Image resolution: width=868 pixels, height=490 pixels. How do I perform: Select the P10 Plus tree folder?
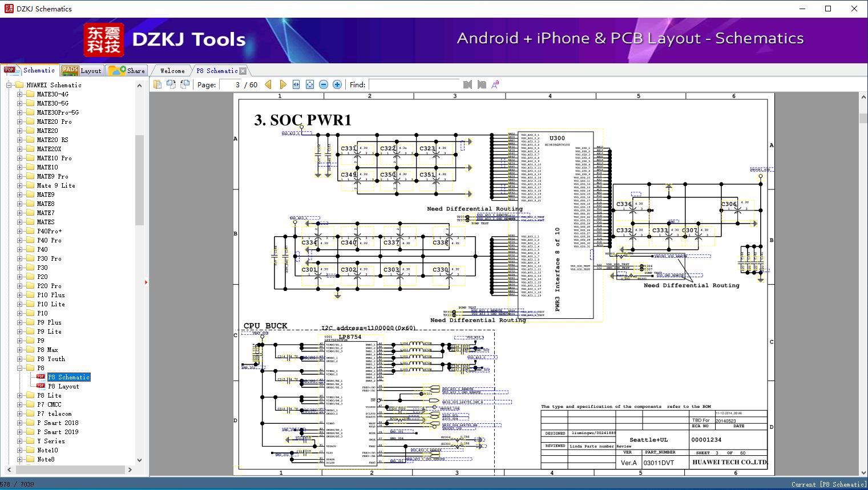pos(51,295)
